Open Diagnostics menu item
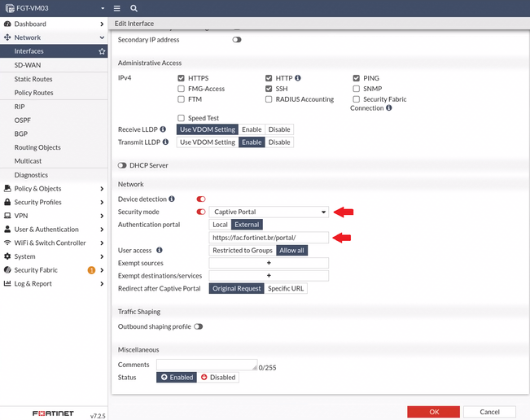 click(54, 175)
